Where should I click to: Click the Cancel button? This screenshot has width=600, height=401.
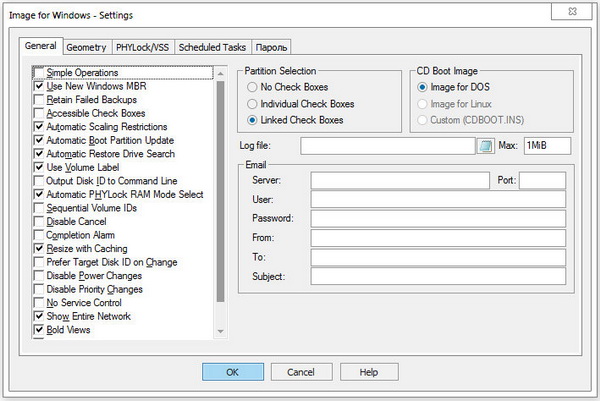point(300,371)
